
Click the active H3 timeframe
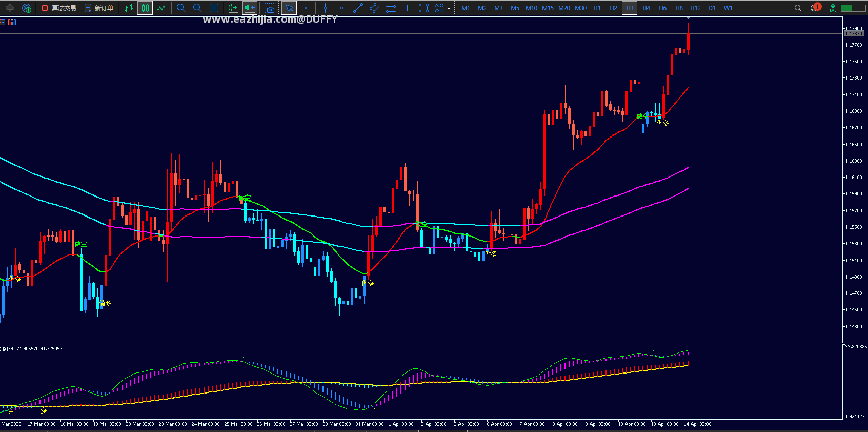pos(630,8)
